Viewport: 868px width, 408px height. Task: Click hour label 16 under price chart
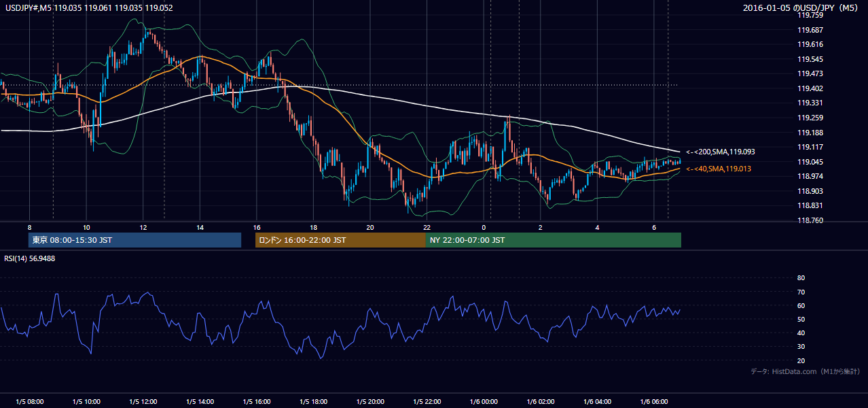pos(256,227)
